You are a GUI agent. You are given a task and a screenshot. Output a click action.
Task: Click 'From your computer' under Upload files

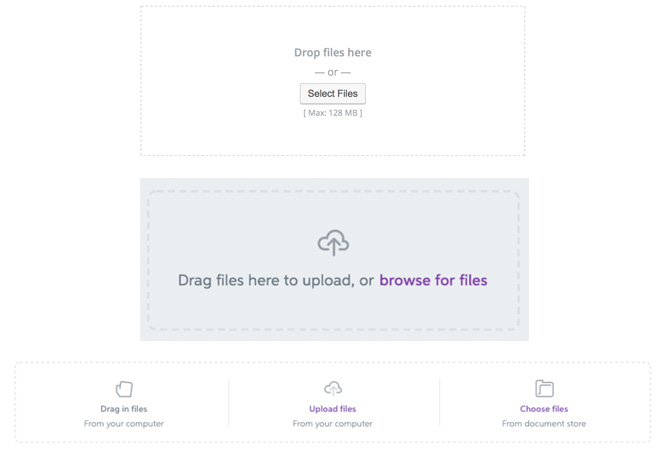pos(332,424)
